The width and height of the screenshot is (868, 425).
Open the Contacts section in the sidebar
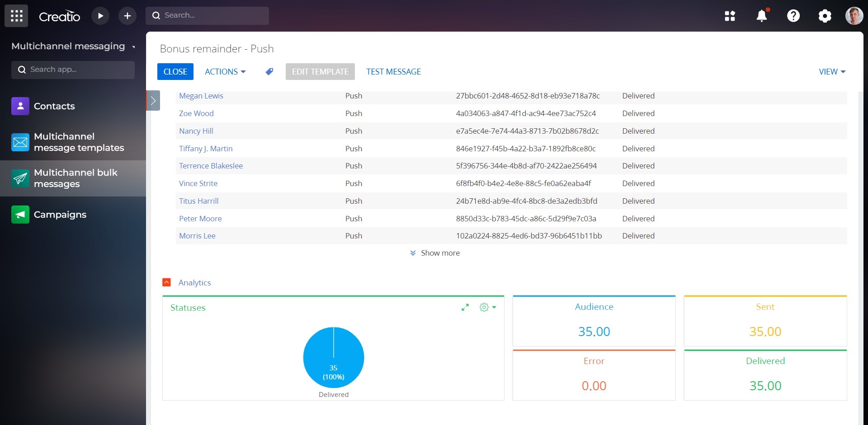[x=54, y=106]
